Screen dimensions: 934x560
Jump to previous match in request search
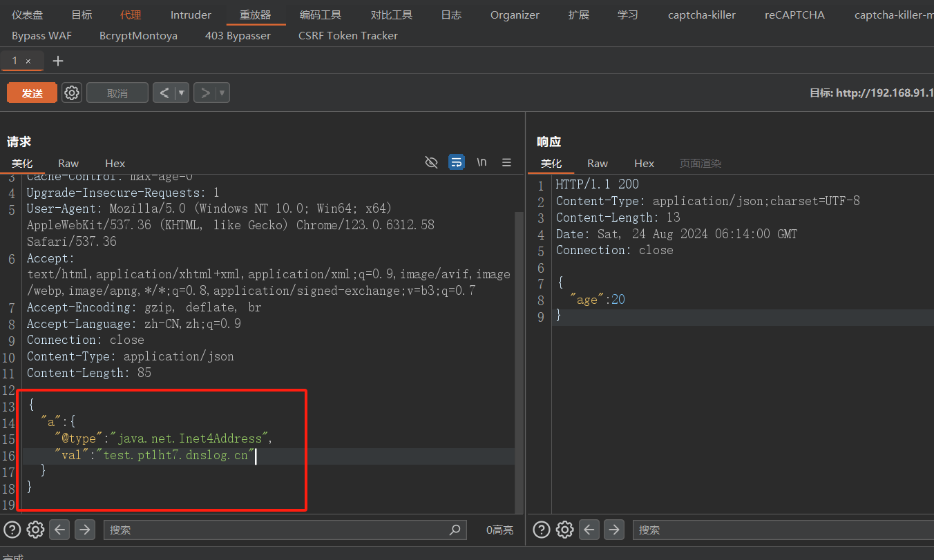[60, 530]
